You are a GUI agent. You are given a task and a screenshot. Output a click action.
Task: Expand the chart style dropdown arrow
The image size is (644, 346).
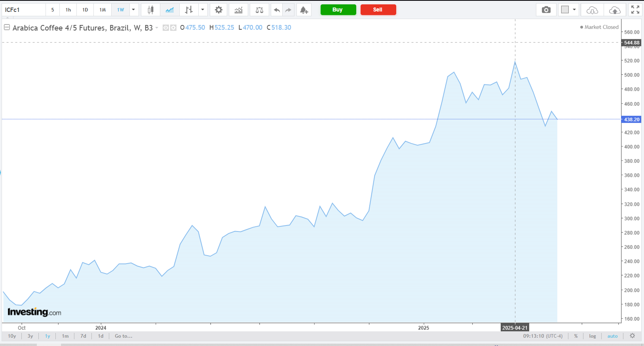[x=203, y=10]
